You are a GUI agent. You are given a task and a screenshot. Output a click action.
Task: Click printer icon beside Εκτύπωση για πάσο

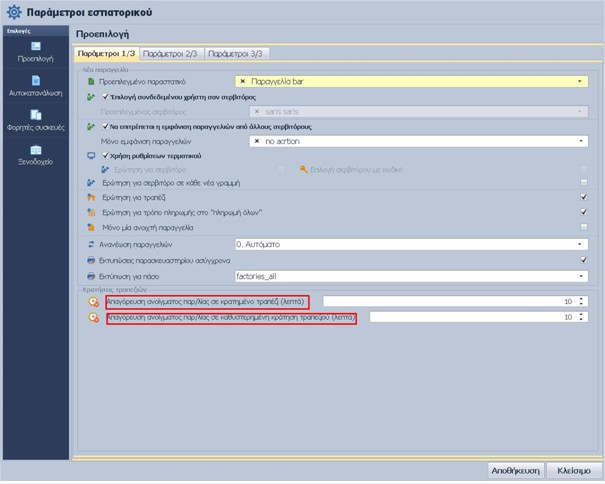pos(91,273)
